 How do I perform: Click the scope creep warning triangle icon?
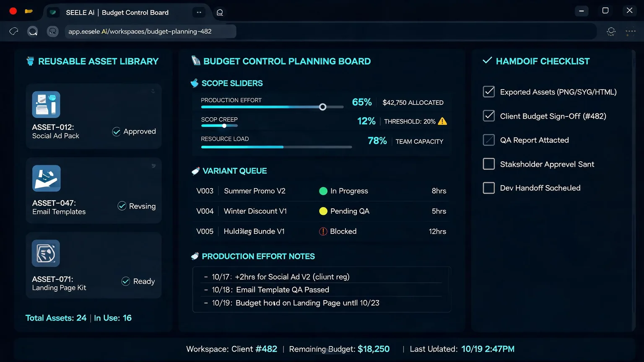442,122
